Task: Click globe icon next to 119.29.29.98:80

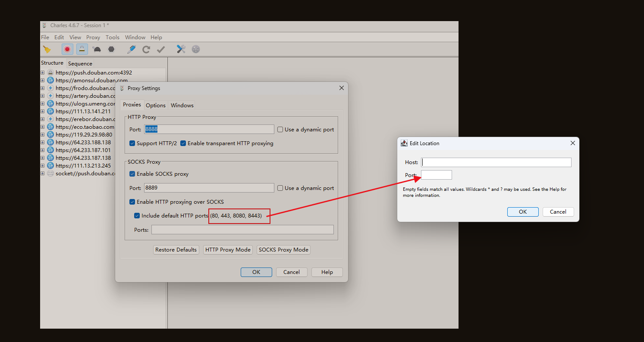Action: coord(50,135)
